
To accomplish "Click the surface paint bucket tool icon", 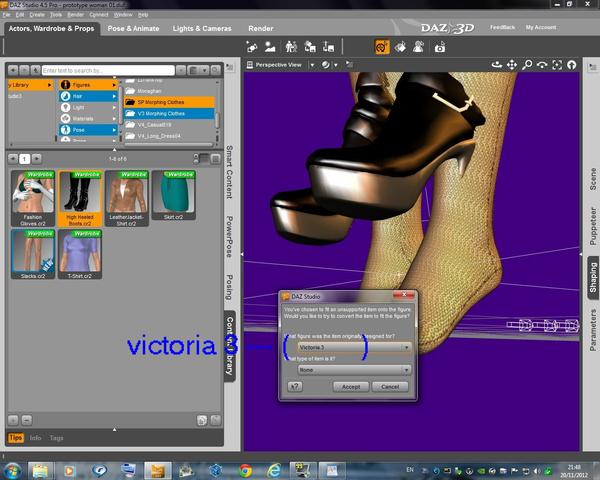I will (400, 47).
